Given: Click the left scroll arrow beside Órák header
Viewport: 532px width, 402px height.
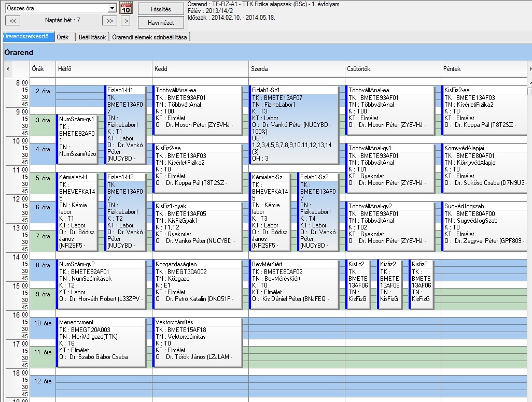Looking at the screenshot, I should (8, 69).
